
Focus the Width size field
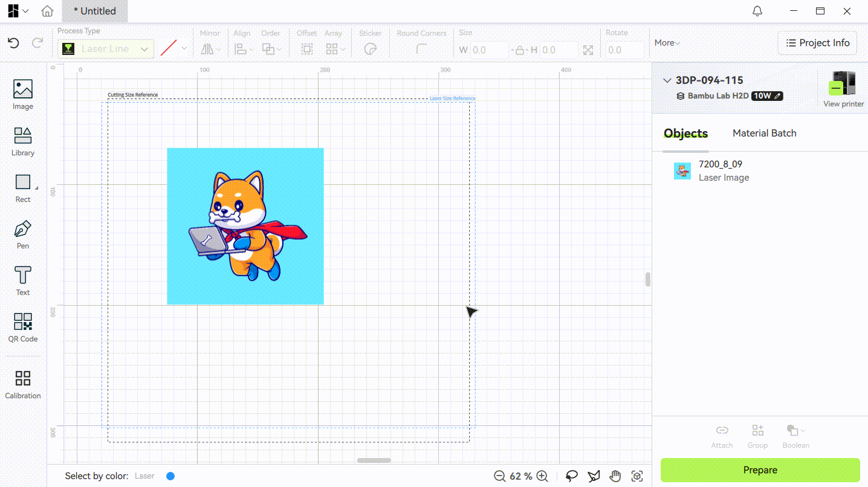[x=488, y=50]
